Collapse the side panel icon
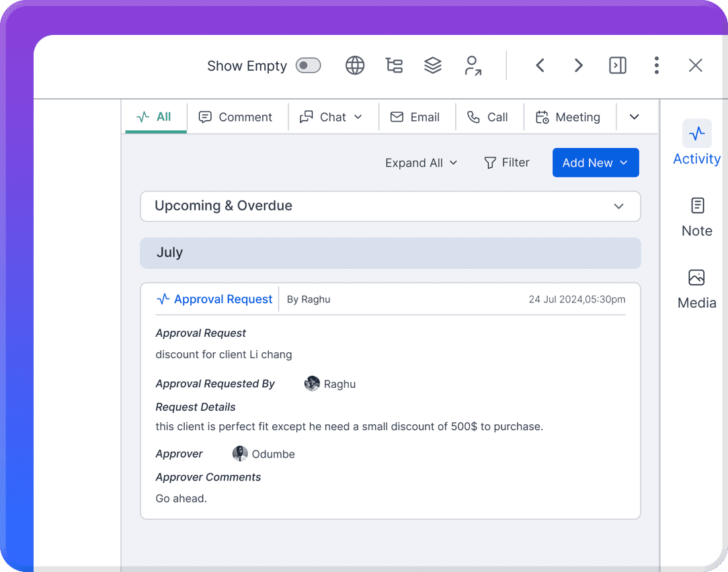 point(618,65)
